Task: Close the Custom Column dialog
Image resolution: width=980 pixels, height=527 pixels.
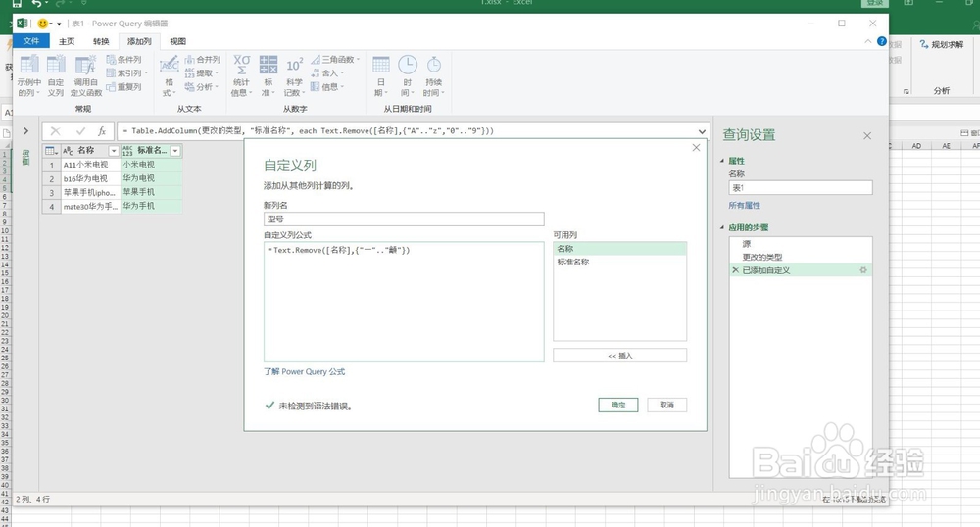Action: (x=696, y=147)
